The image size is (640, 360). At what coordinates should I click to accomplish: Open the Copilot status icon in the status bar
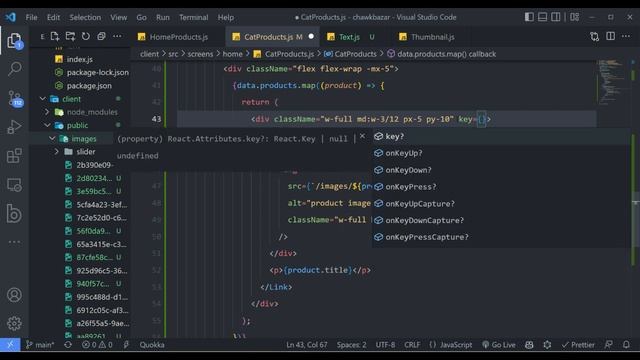tap(529, 345)
